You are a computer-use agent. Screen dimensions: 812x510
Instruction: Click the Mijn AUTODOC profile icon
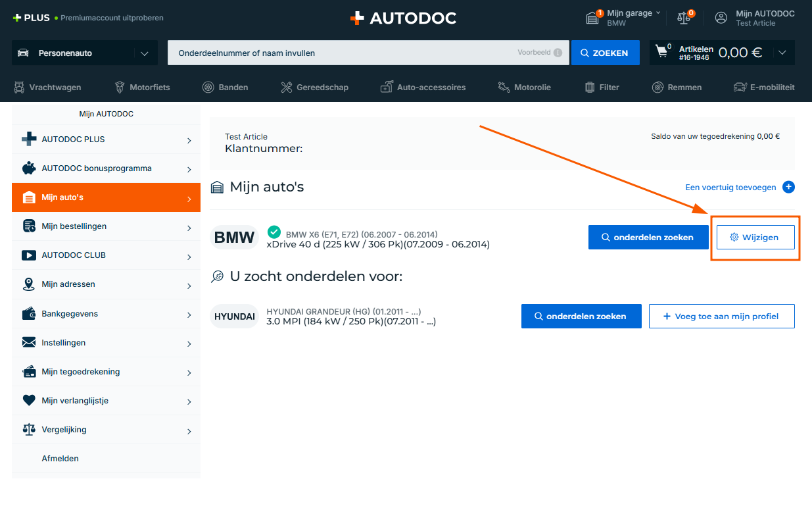(x=721, y=18)
